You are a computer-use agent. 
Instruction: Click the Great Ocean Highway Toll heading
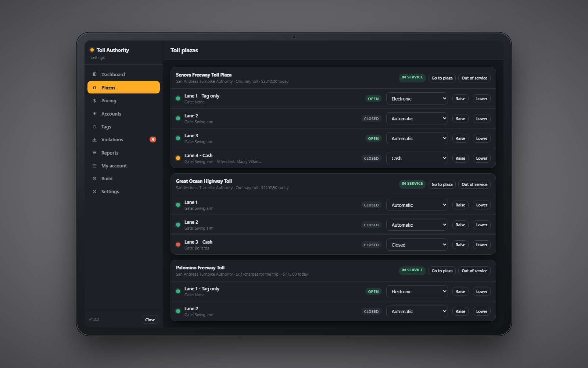pos(204,181)
